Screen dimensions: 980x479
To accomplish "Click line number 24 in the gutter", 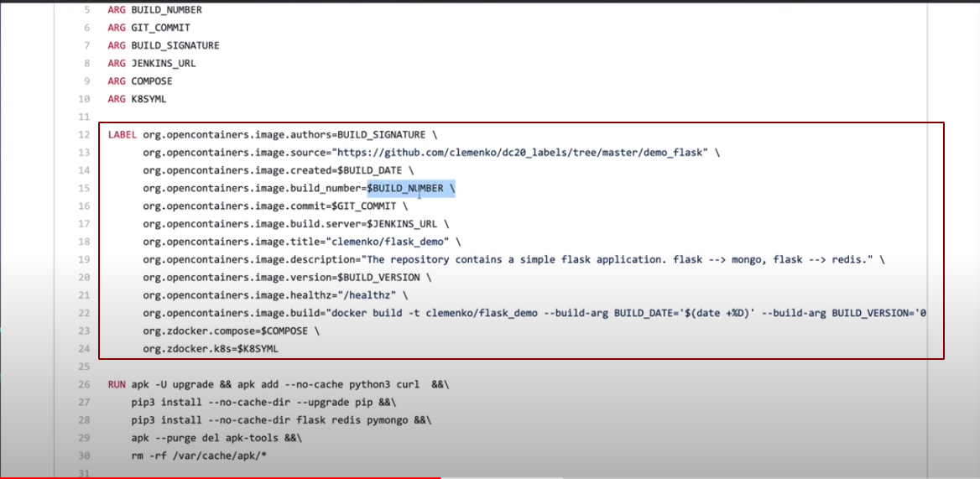I will [85, 348].
